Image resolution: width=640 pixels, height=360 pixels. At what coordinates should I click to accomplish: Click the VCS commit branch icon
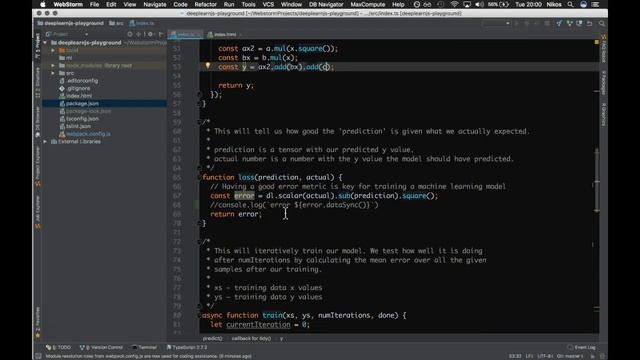pos(569,24)
